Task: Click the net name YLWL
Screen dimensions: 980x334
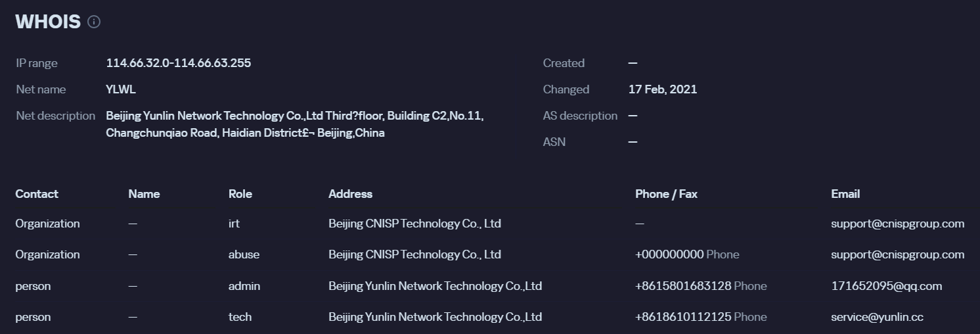Action: coord(121,89)
